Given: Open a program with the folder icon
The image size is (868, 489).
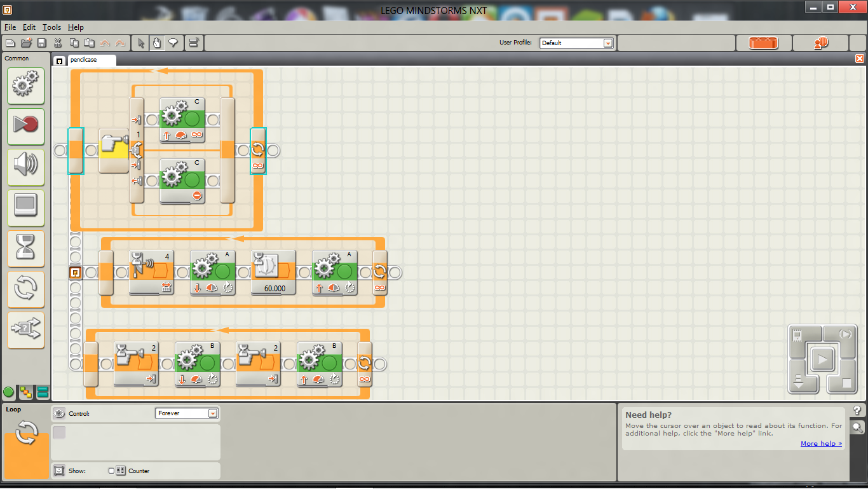Looking at the screenshot, I should [x=26, y=43].
